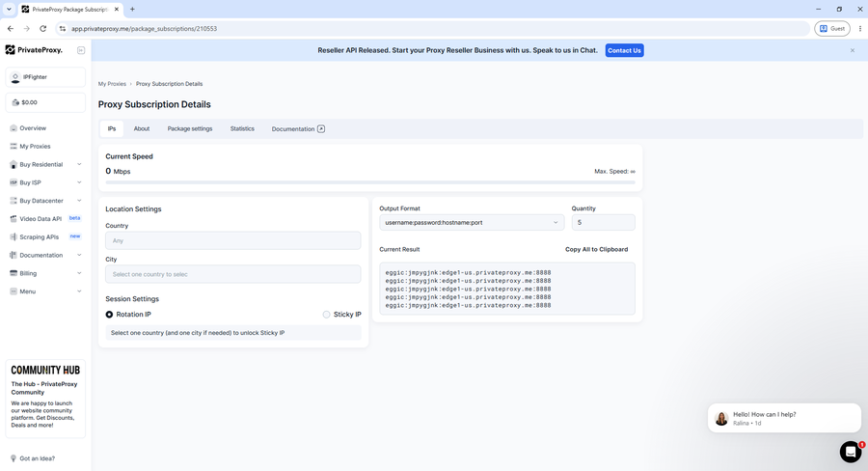
Task: Open browser menu with three dots
Action: coord(860,28)
